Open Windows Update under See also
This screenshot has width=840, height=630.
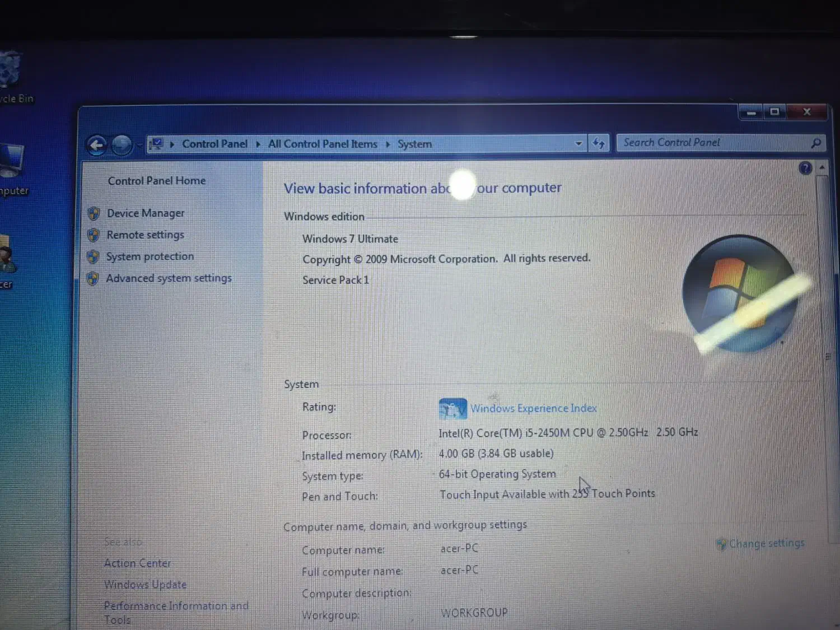tap(146, 585)
